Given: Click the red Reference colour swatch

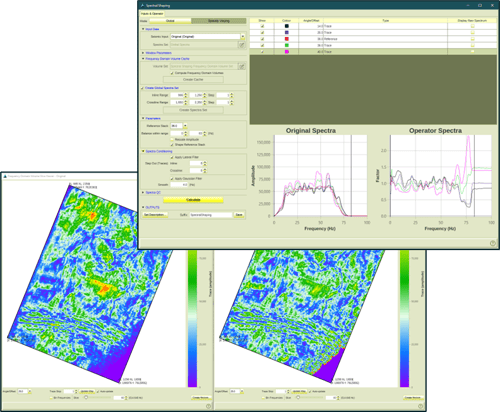Looking at the screenshot, I should pos(286,39).
